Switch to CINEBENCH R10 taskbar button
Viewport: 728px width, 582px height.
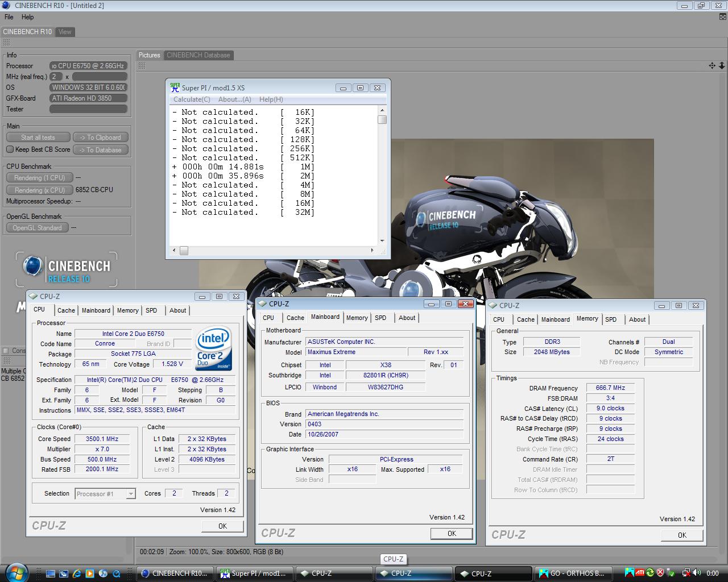[x=176, y=573]
